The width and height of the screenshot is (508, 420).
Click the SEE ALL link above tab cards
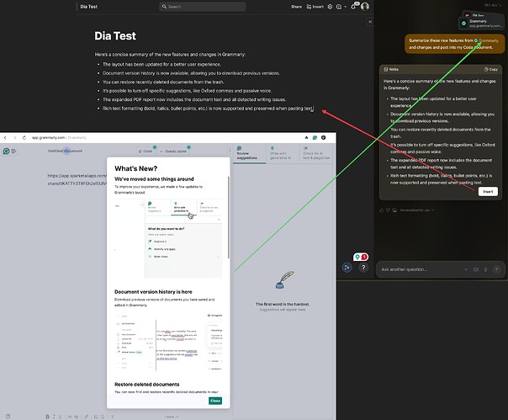pyautogui.click(x=493, y=5)
